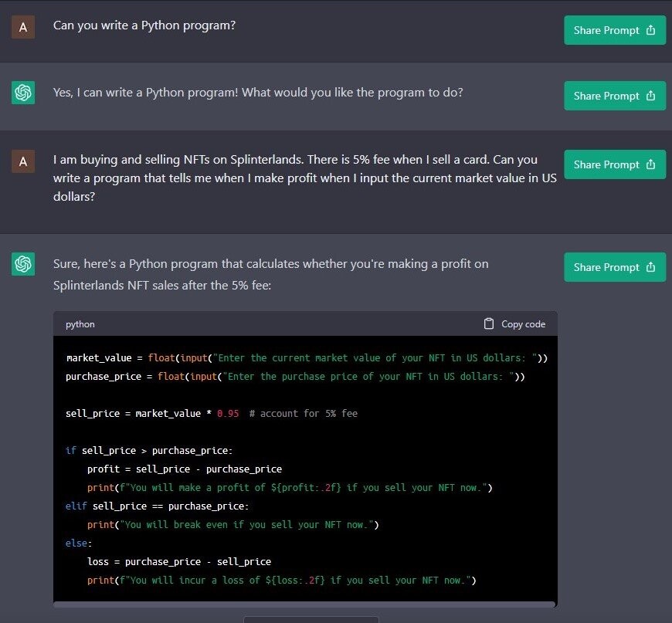672x623 pixels.
Task: Click the reply 'What would you like the program to do?'
Action: click(352, 93)
